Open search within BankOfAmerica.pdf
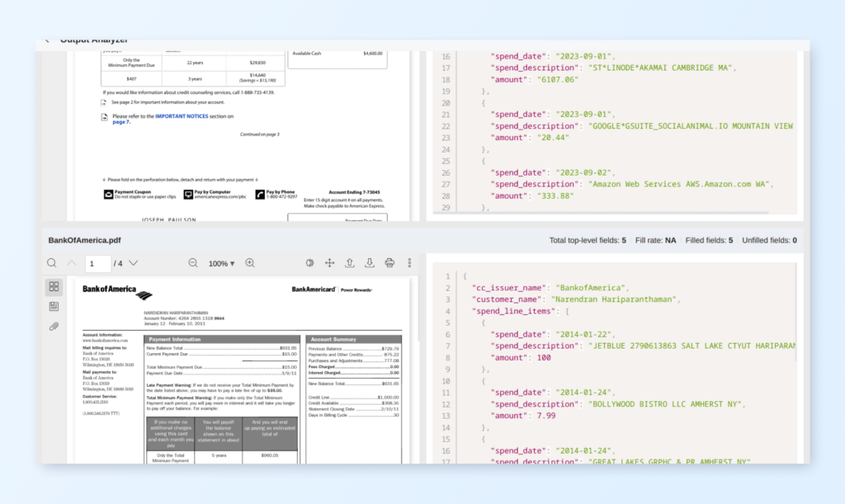The image size is (845, 504). point(51,262)
